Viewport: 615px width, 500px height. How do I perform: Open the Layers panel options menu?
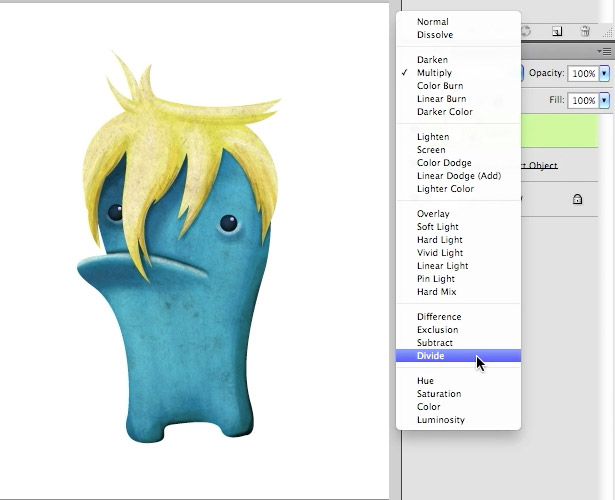coord(604,51)
